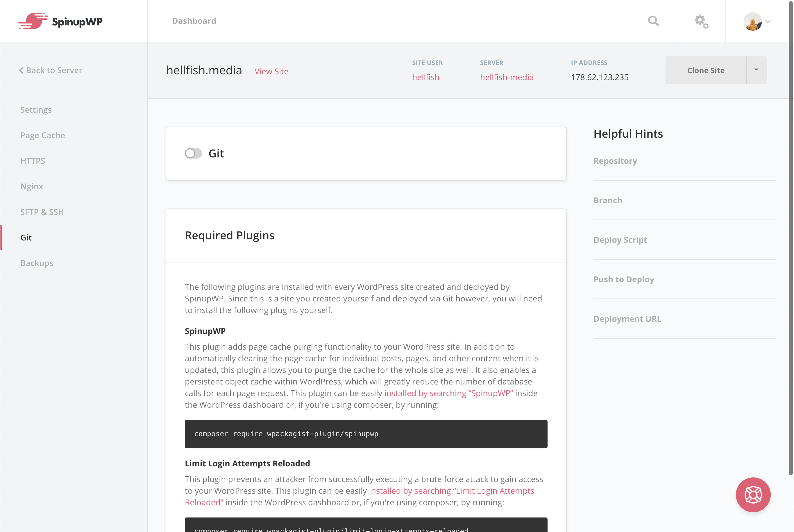Go to SFTP & SSH settings
Viewport: 794px width, 532px height.
click(42, 212)
